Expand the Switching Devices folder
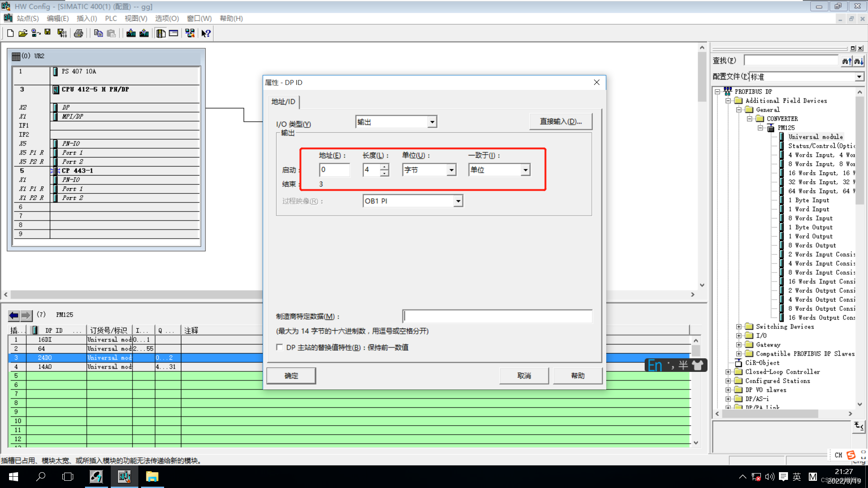The image size is (868, 488). coord(739,327)
